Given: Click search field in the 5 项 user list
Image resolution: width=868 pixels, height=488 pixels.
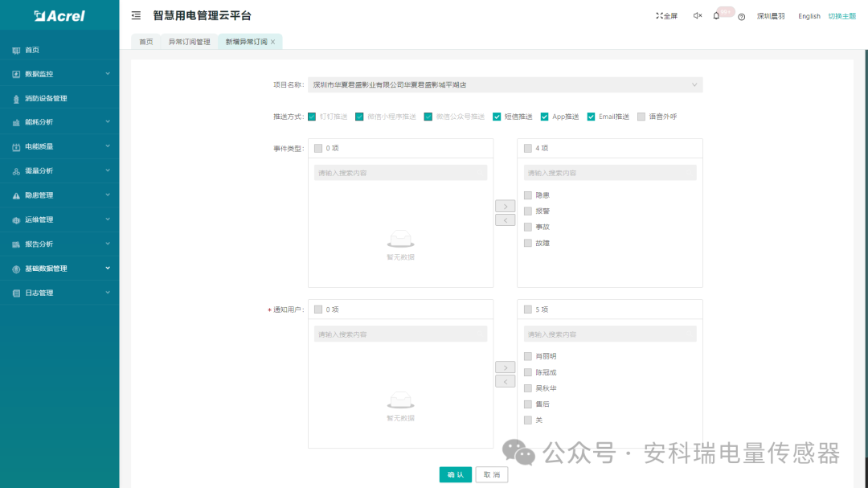Looking at the screenshot, I should click(x=610, y=334).
